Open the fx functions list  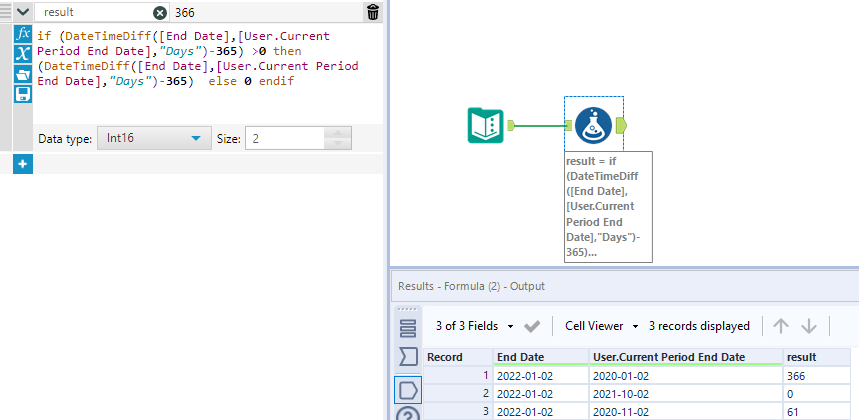point(23,34)
